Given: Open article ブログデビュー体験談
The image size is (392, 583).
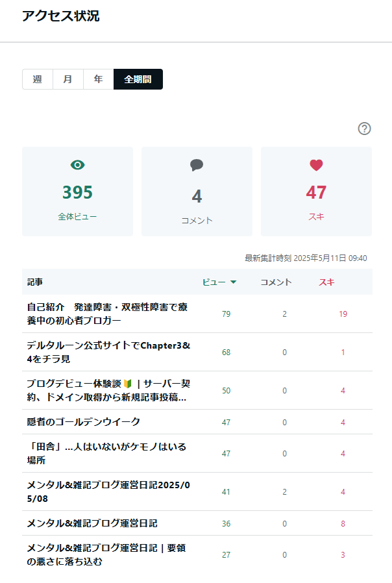Looking at the screenshot, I should 108,390.
